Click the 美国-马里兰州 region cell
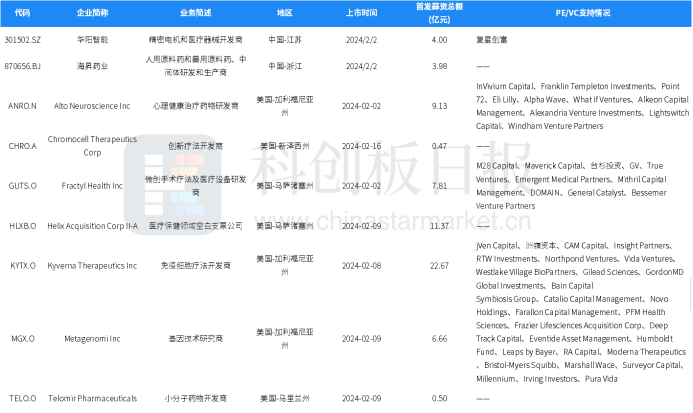The height and width of the screenshot is (413, 693). [285, 399]
